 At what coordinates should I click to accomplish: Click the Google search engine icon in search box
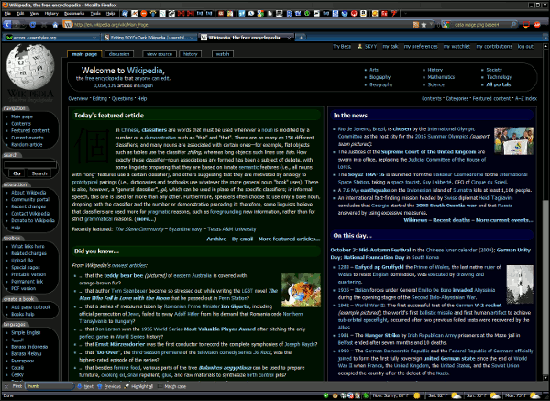[446, 25]
